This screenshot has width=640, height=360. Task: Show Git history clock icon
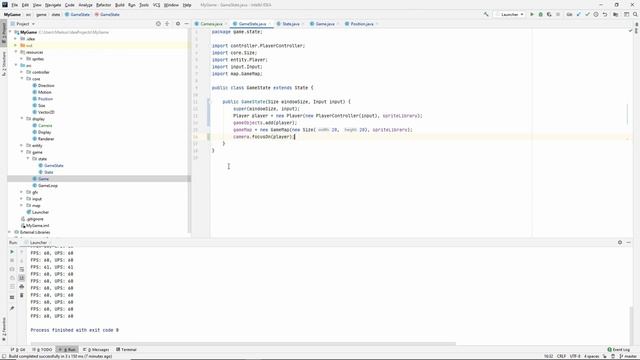tap(596, 14)
